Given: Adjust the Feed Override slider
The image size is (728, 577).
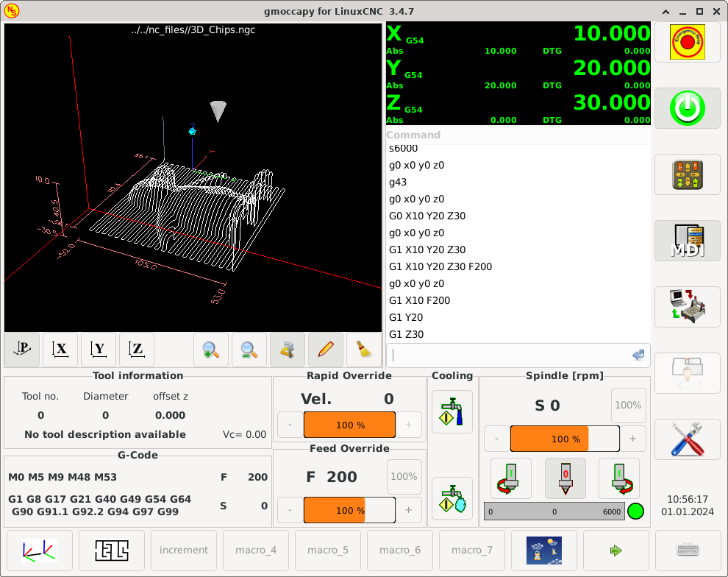Looking at the screenshot, I should click(349, 510).
